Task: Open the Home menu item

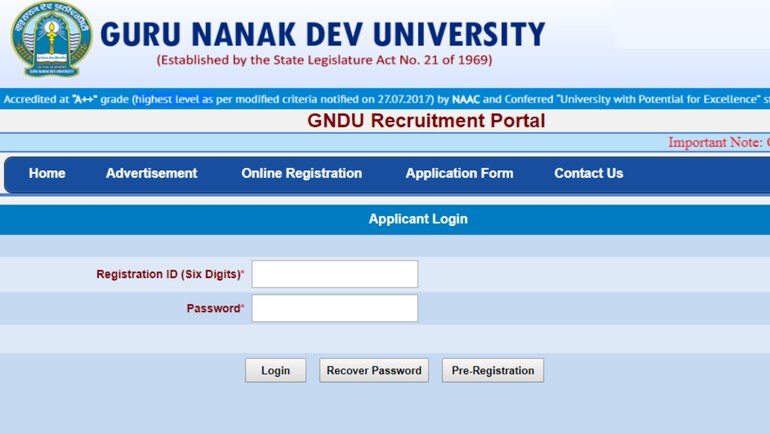Action: coord(47,173)
